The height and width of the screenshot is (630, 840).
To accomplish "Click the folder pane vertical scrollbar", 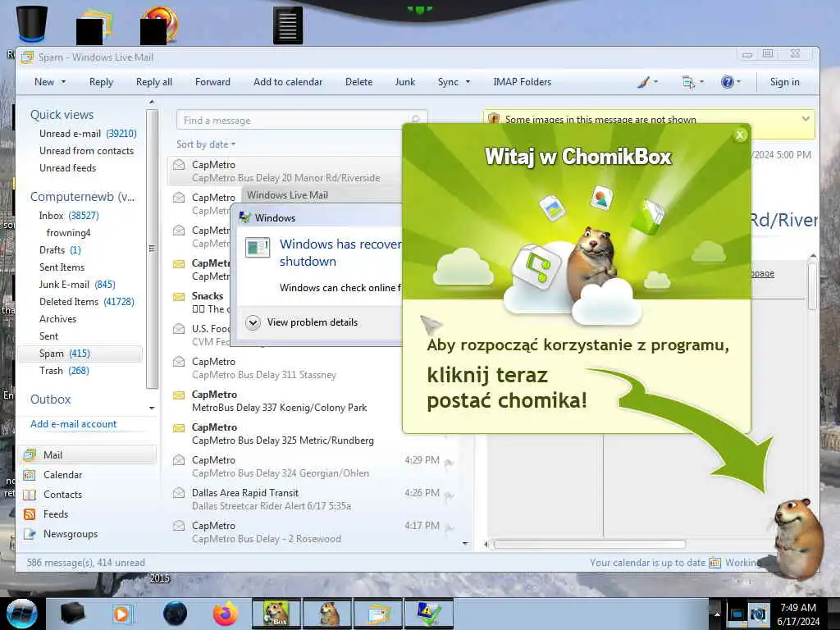I will click(152, 249).
